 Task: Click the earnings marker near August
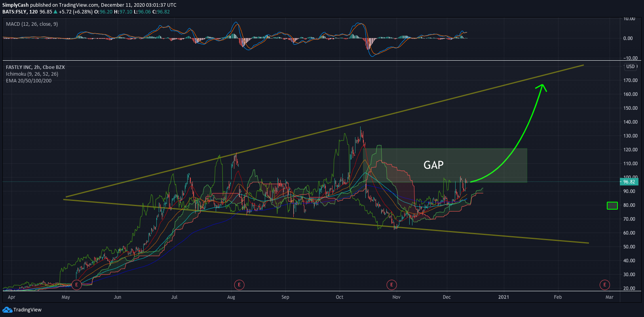click(x=239, y=285)
